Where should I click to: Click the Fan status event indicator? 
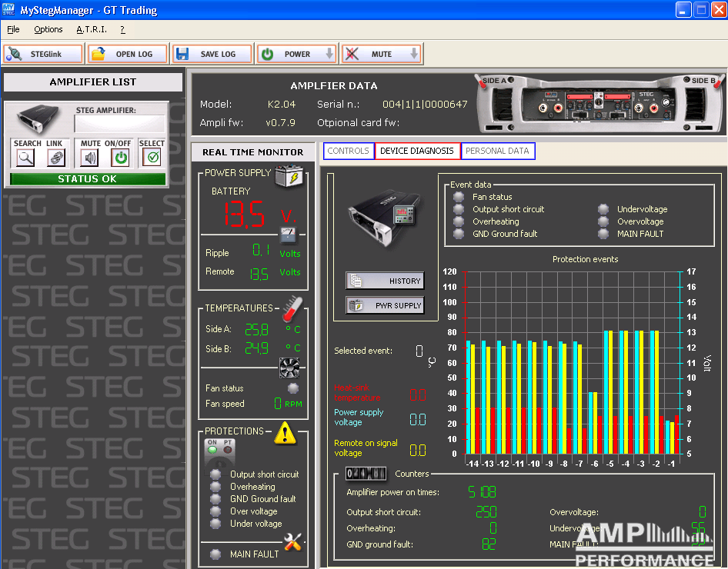pyautogui.click(x=459, y=197)
